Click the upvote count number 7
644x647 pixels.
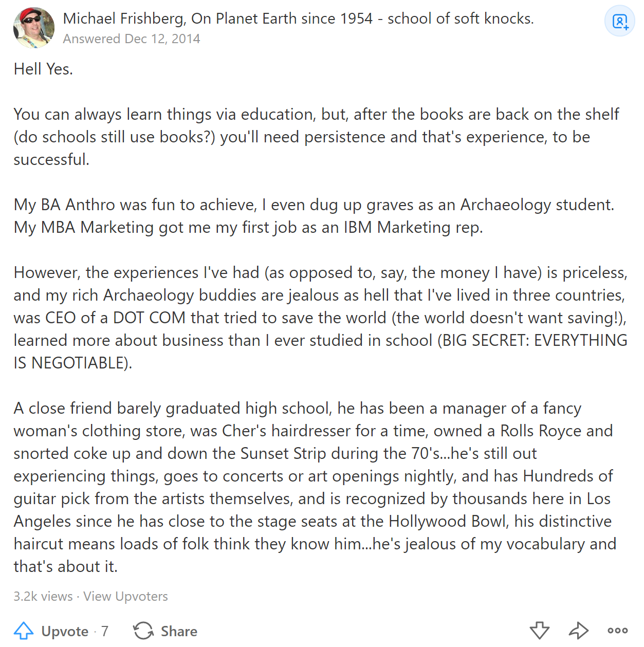(105, 631)
